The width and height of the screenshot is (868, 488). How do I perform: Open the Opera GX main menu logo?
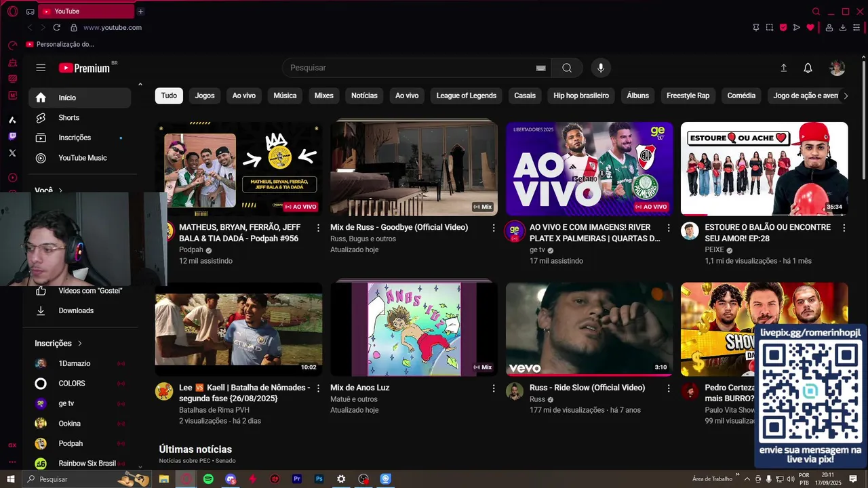tap(12, 12)
